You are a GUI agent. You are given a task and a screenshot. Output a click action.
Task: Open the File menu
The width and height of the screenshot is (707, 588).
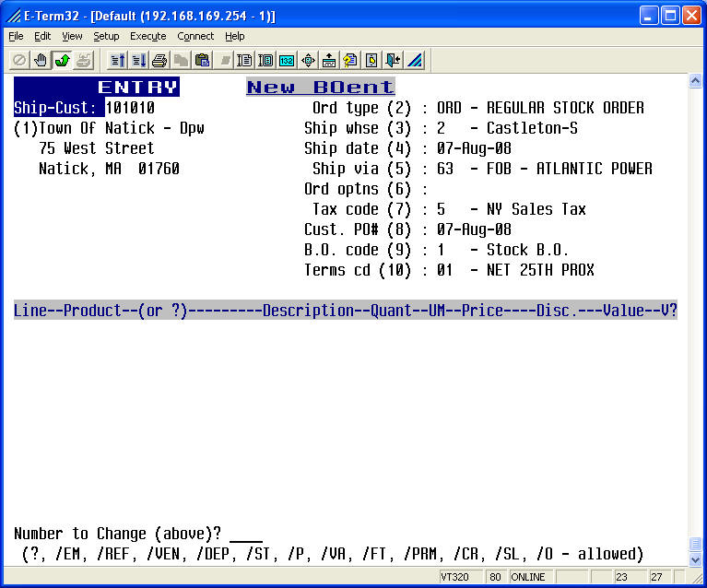tap(16, 36)
